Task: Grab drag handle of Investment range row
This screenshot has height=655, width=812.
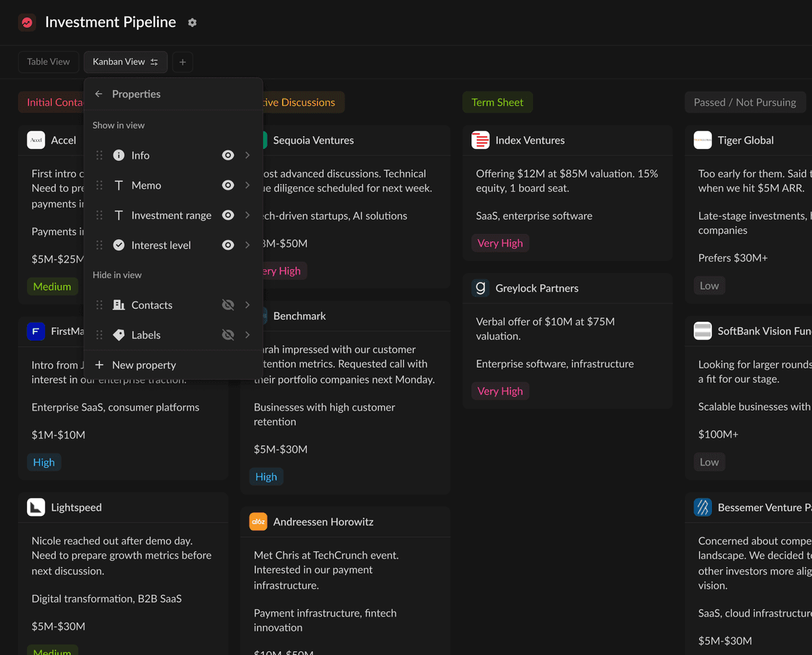Action: point(99,215)
